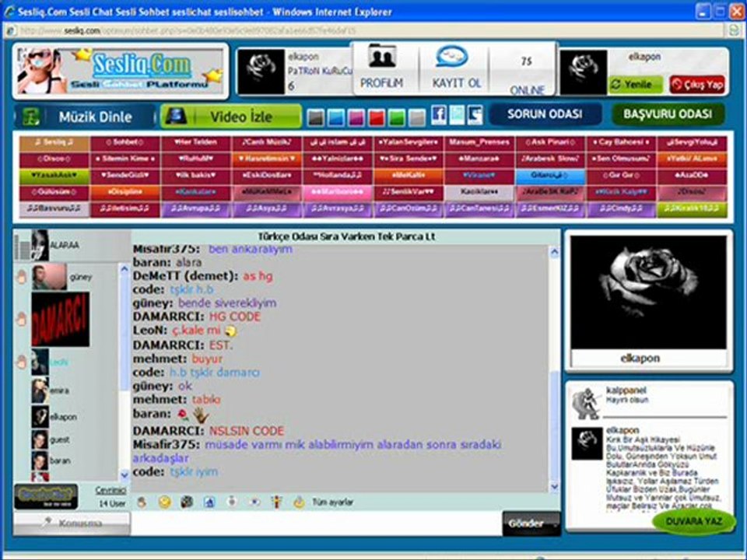
Task: Click the chat scrollbar down arrow
Action: [x=554, y=487]
